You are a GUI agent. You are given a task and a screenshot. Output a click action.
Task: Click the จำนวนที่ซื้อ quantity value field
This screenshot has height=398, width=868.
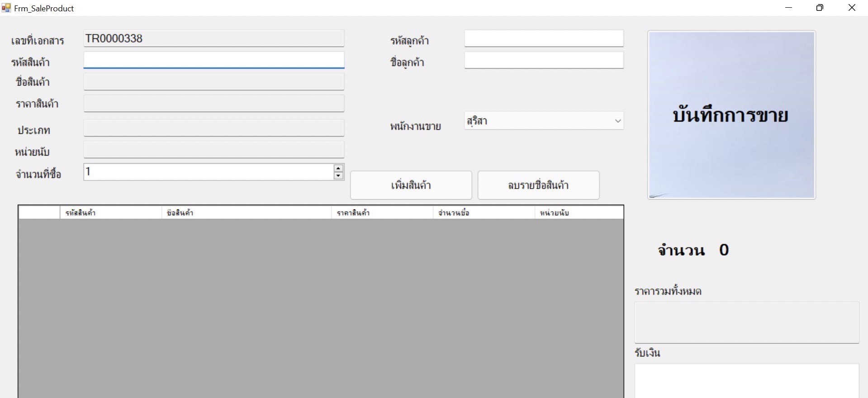pos(208,172)
